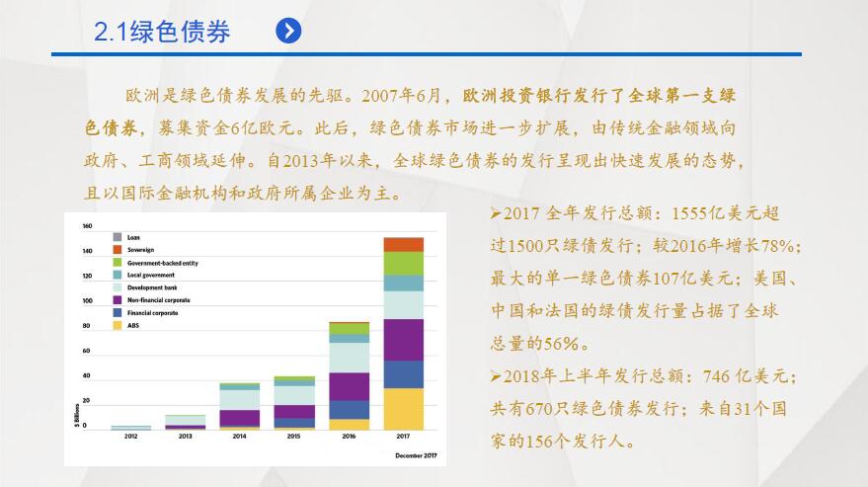868x487 pixels.
Task: Click the 2015 bar in the chart
Action: (294, 403)
